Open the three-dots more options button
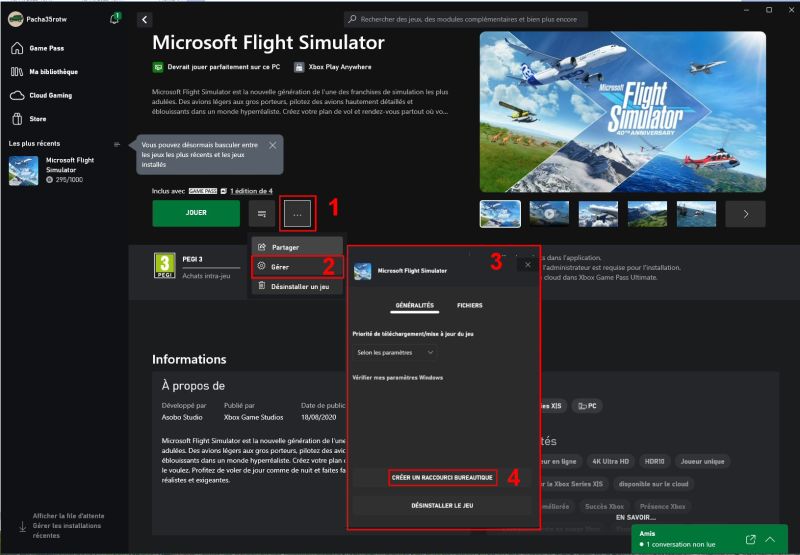The width and height of the screenshot is (800, 555). 297,215
